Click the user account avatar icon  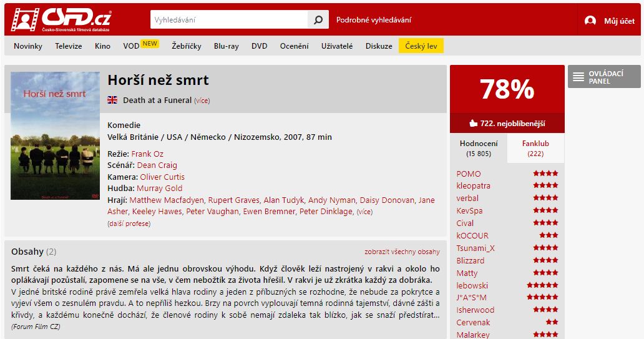point(590,21)
